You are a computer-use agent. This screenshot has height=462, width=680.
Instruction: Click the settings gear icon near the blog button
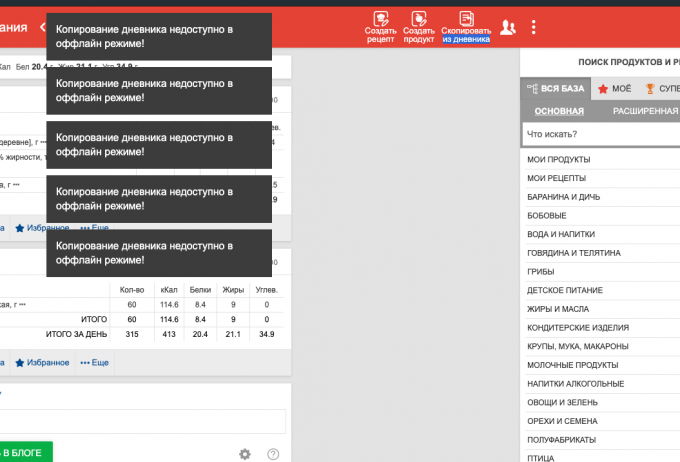[245, 454]
